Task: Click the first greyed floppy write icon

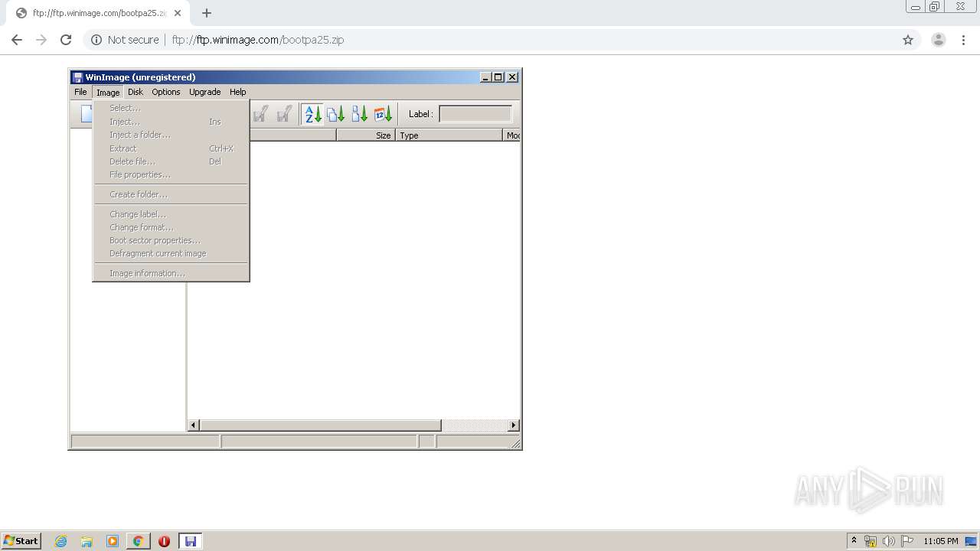Action: [x=260, y=114]
